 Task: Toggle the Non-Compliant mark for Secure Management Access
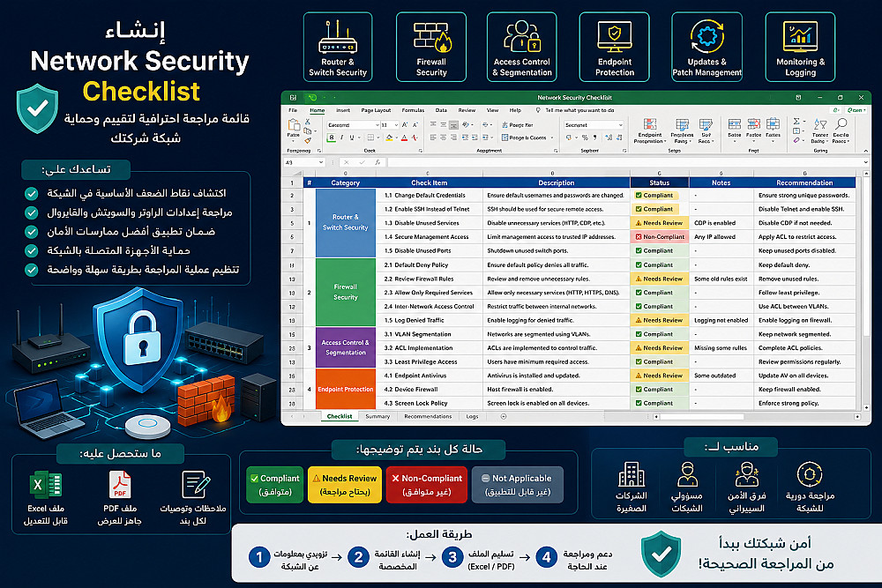click(639, 236)
